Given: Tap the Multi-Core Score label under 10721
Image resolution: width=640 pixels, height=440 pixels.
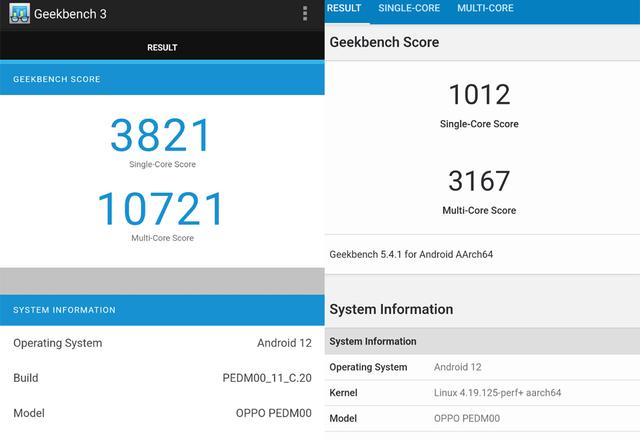Looking at the screenshot, I should (x=162, y=238).
